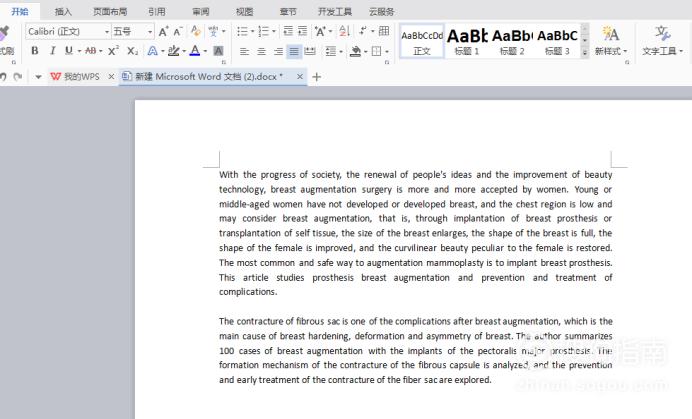Viewport: 692px width, 419px height.
Task: Decrease the font size
Action: (178, 31)
